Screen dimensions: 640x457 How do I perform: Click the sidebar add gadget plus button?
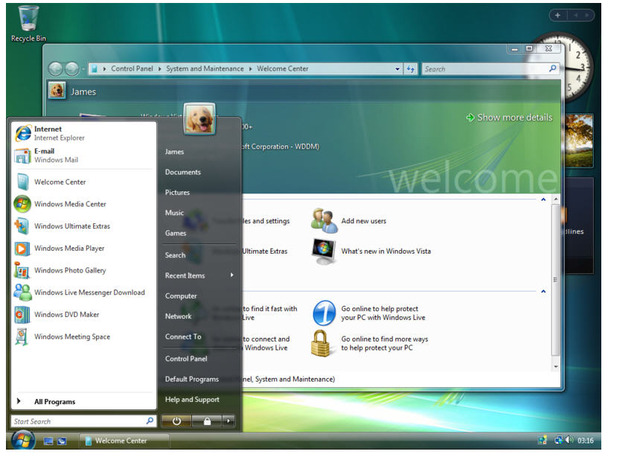pyautogui.click(x=558, y=16)
